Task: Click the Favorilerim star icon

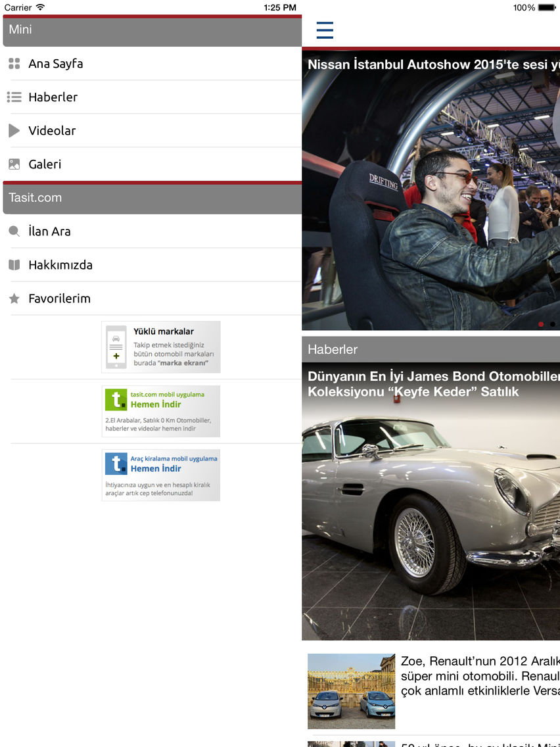Action: coord(14,299)
